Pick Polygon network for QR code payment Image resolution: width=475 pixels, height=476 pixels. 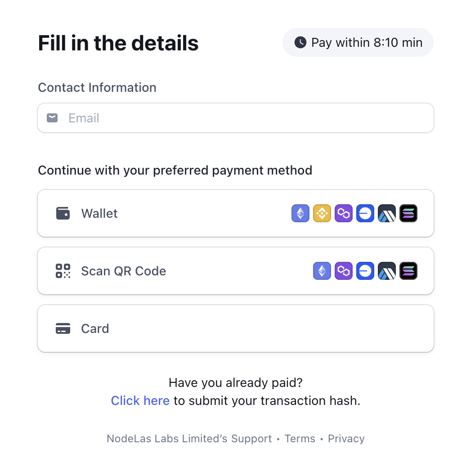point(344,271)
